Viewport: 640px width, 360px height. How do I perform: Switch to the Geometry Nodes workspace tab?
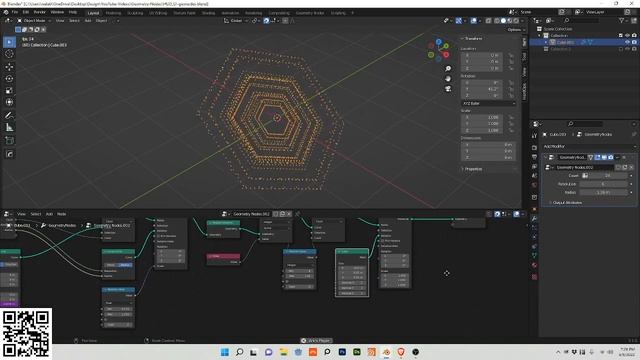pyautogui.click(x=310, y=13)
